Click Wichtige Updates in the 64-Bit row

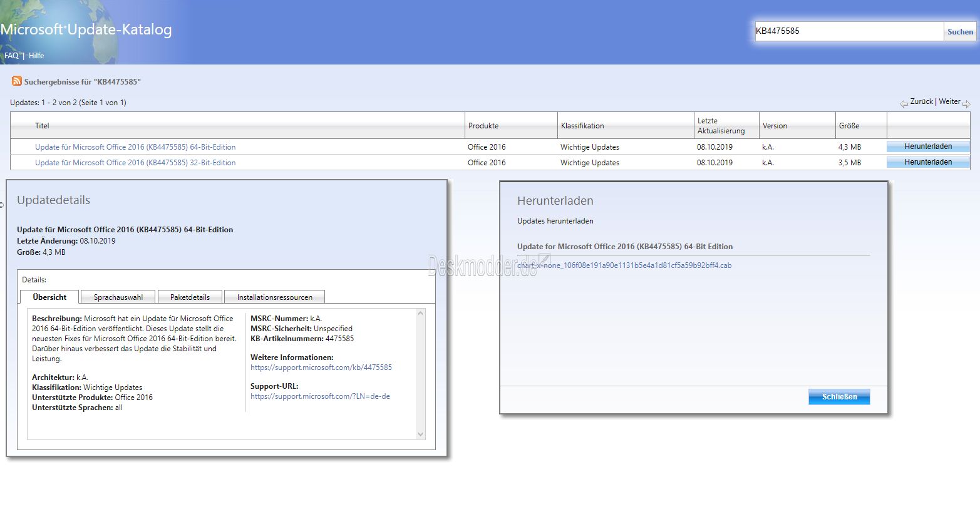[x=590, y=147]
